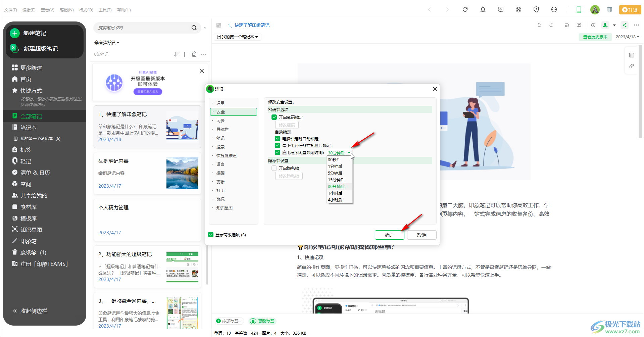Image resolution: width=644 pixels, height=337 pixels.
Task: Close the upgrade promo banner
Action: [201, 71]
